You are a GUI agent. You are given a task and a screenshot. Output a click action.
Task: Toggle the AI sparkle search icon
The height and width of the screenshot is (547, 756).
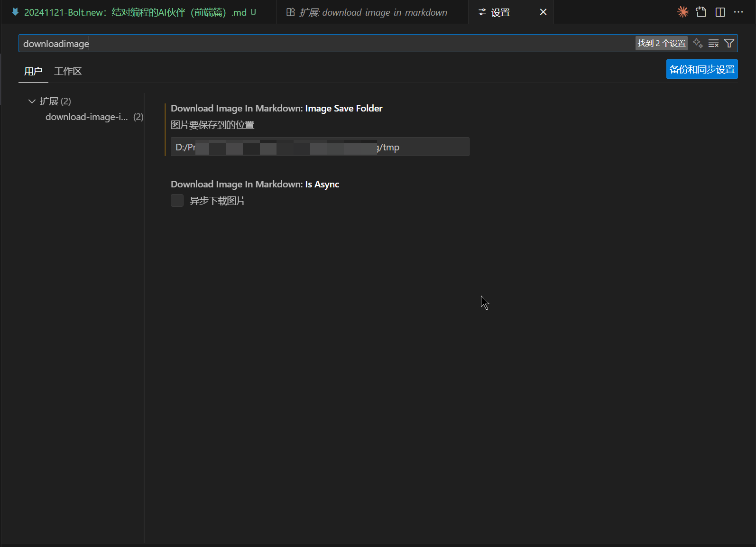coord(698,43)
